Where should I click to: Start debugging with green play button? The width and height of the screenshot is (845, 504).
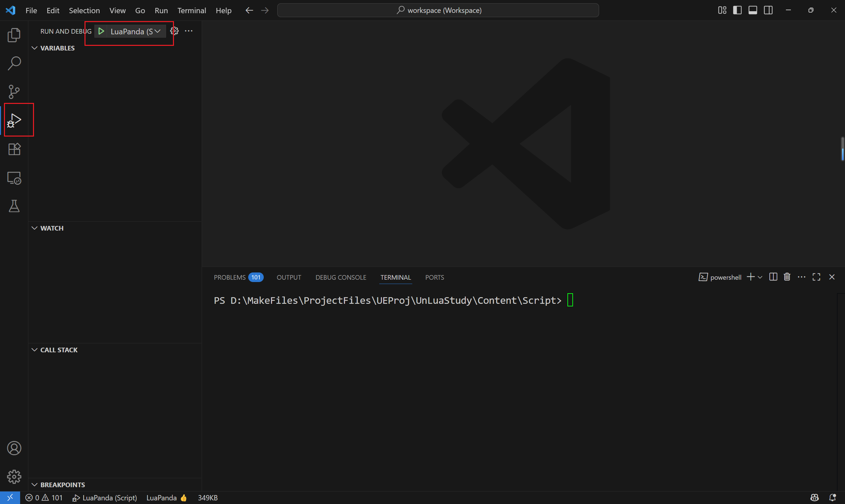click(x=101, y=31)
